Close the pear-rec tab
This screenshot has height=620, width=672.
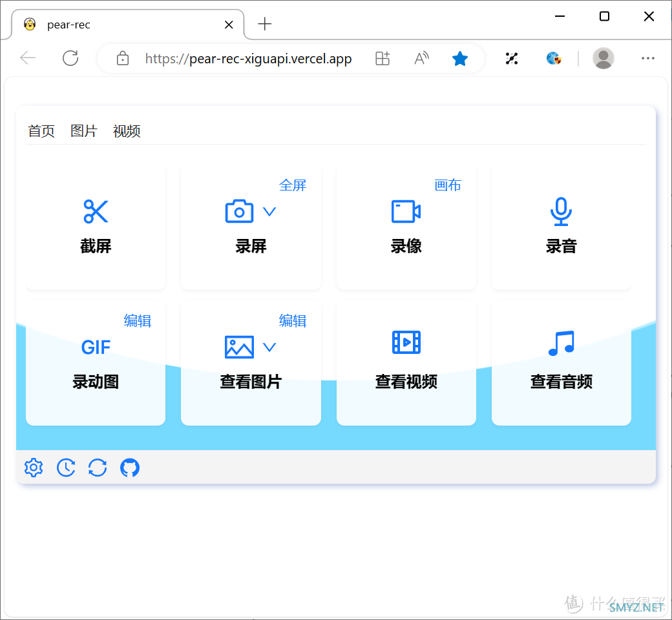pos(229,25)
